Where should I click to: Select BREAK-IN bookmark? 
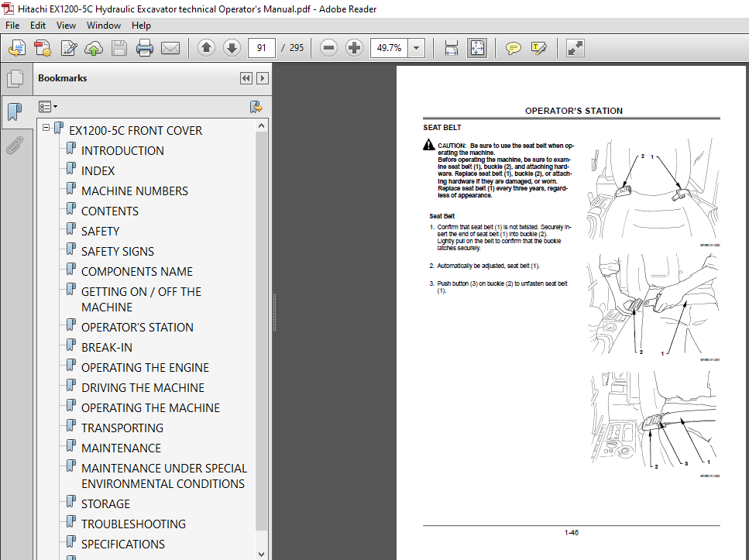click(107, 347)
